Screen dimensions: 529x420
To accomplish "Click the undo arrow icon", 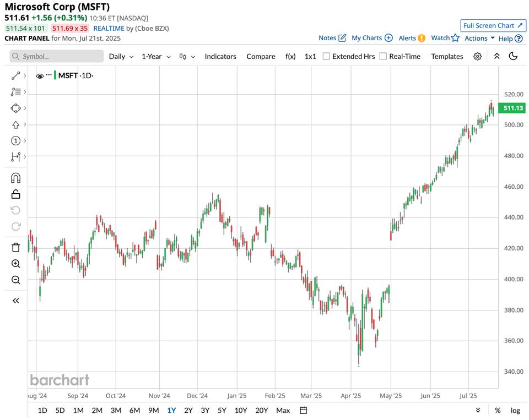I will [15, 210].
